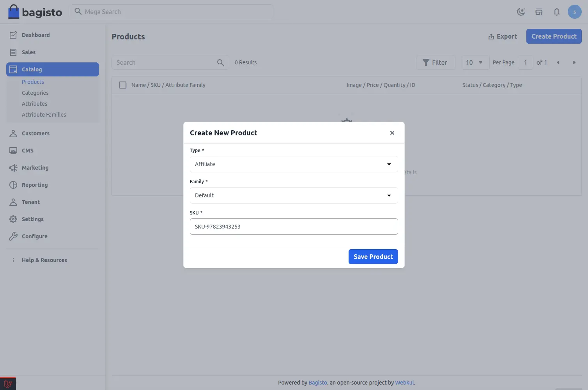This screenshot has height=390, width=588.
Task: Click the Tenant person icon
Action: pyautogui.click(x=13, y=202)
